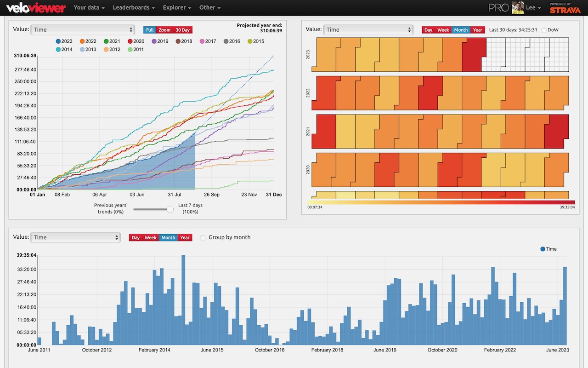Image resolution: width=588 pixels, height=368 pixels.
Task: Click the Time legend dot in bar chart
Action: pyautogui.click(x=543, y=249)
